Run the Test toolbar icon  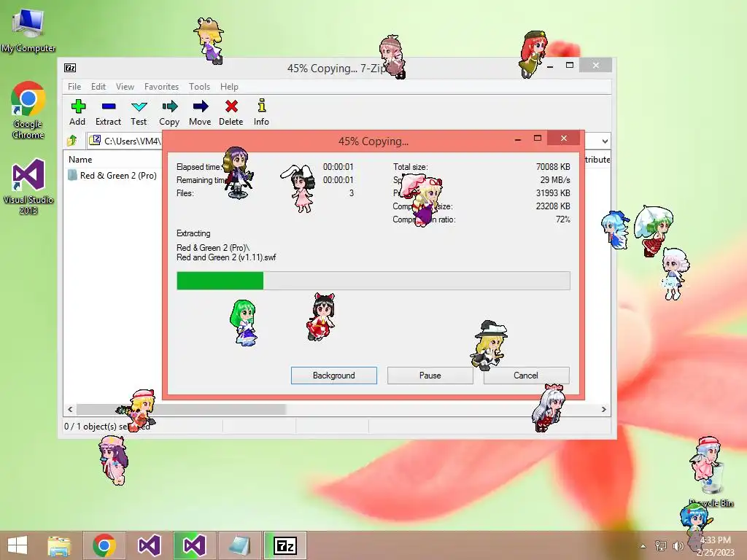139,112
